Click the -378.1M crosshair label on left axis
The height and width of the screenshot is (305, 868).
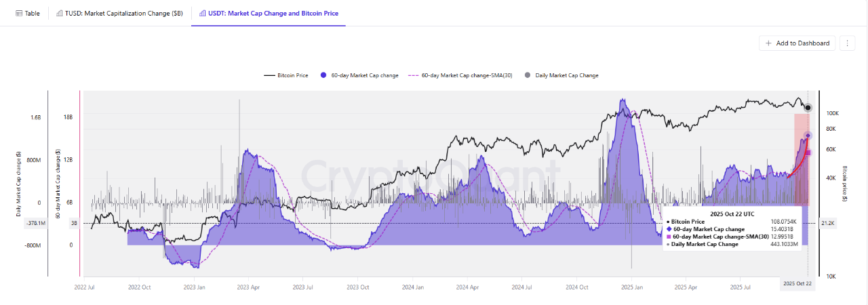(36, 223)
